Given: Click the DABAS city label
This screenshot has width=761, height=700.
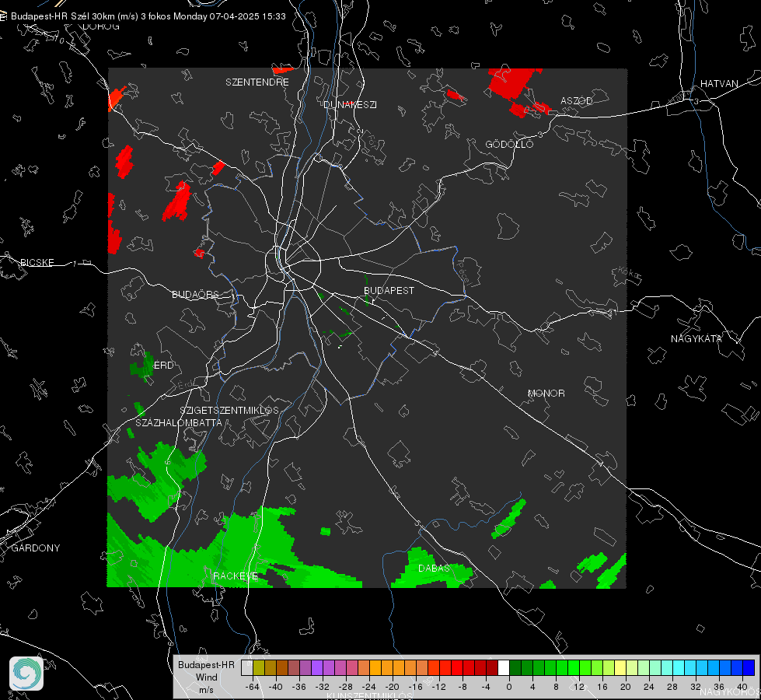Looking at the screenshot, I should 434,568.
